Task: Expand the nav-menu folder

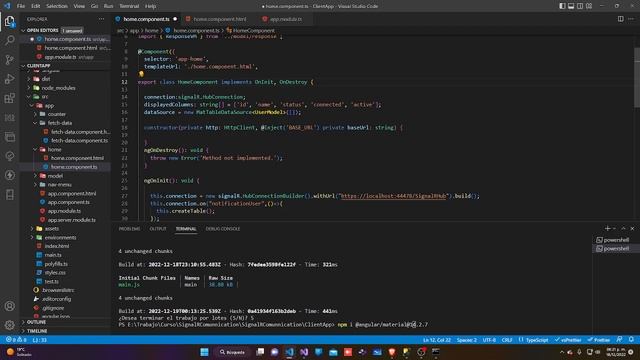Action: pyautogui.click(x=35, y=184)
